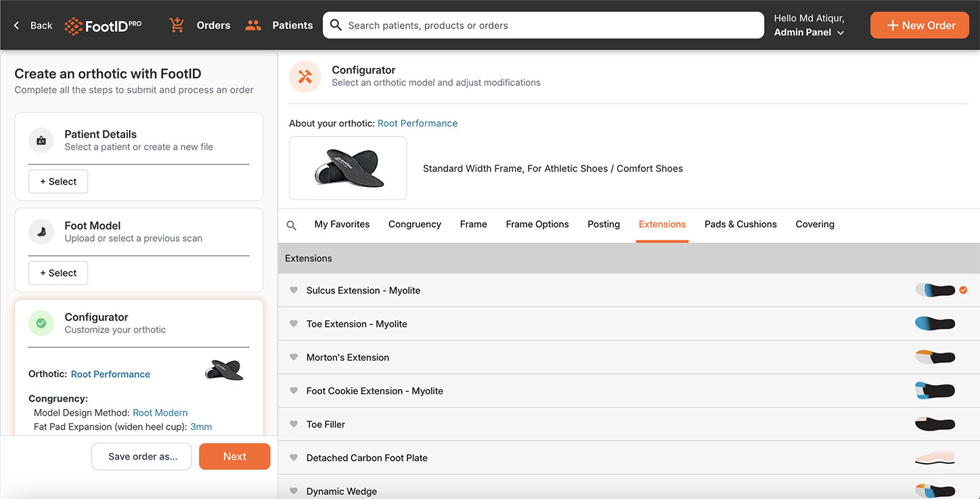980x499 pixels.
Task: Favorite Morton's Extension heart
Action: (x=294, y=357)
